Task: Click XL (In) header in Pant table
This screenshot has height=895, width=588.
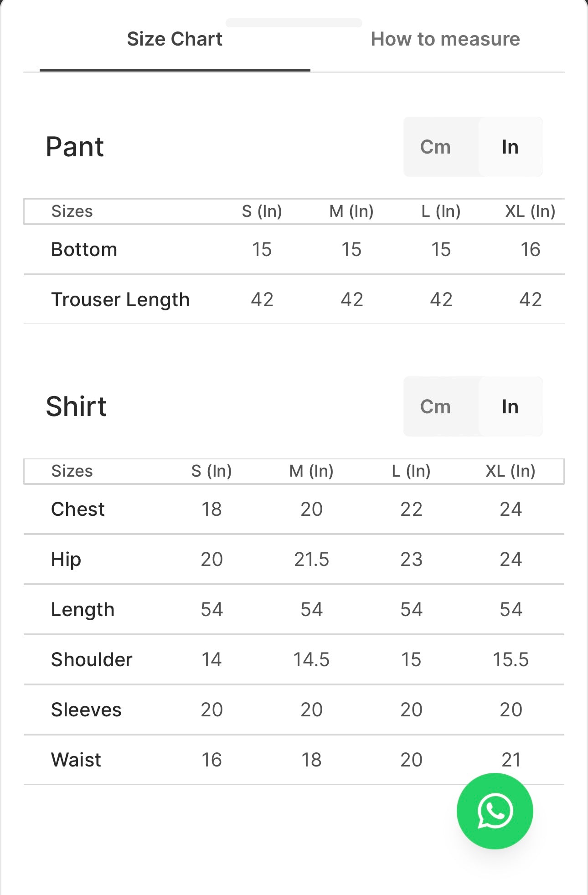Action: (530, 211)
